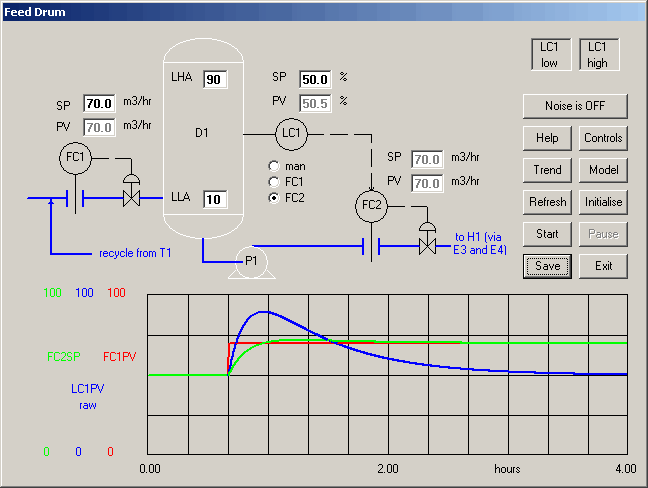Click the FC1 SP field showing 70.0
This screenshot has width=648, height=488.
(x=98, y=103)
